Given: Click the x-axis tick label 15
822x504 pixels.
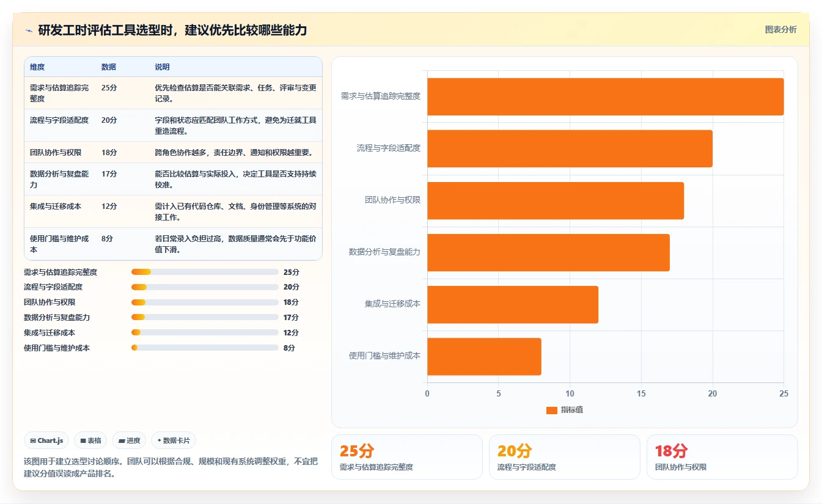Looking at the screenshot, I should click(641, 394).
